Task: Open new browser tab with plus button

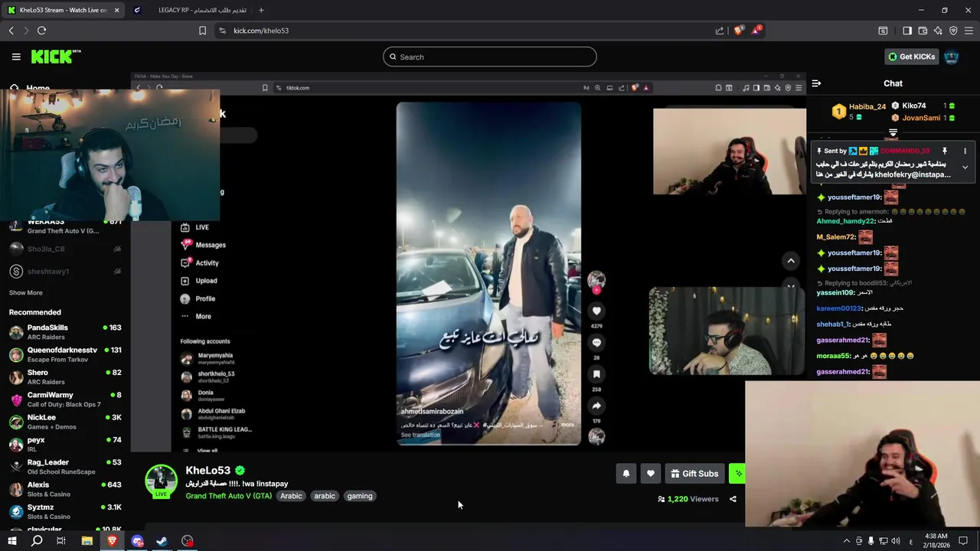Action: (261, 10)
